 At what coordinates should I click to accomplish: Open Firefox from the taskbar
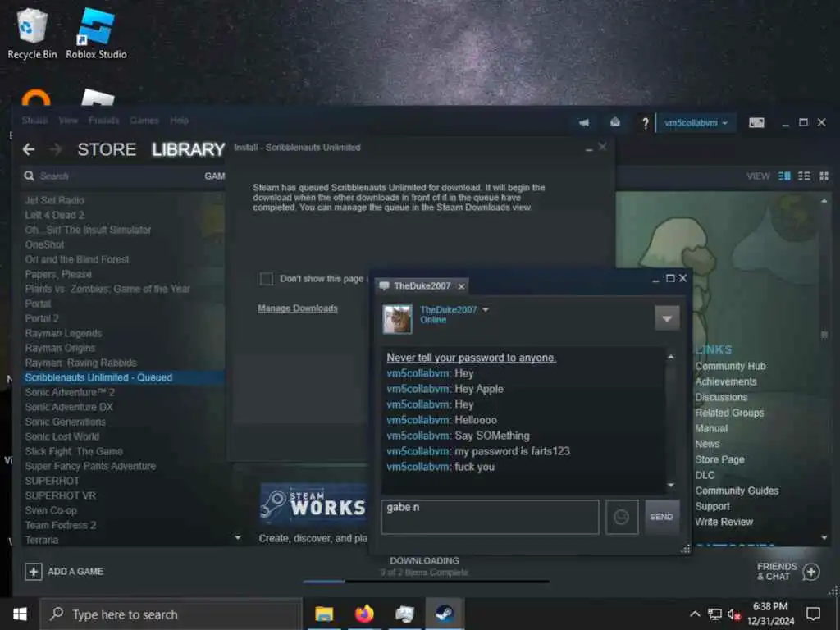tap(364, 614)
